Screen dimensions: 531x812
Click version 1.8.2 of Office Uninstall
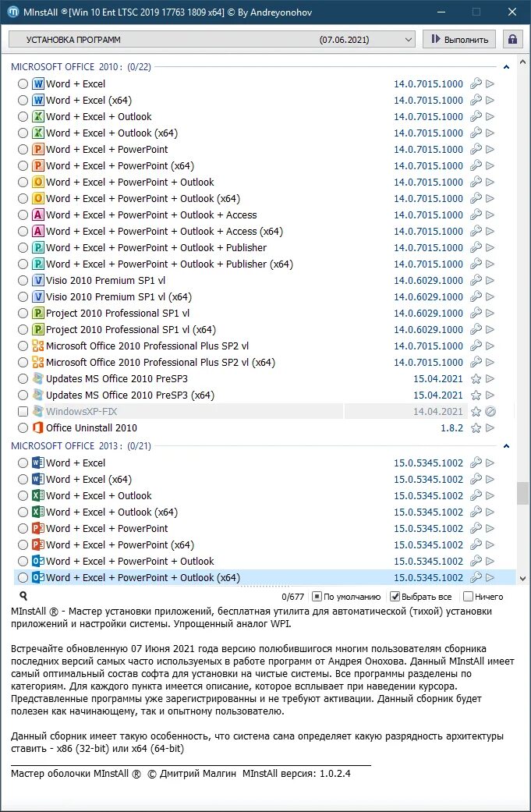tap(451, 427)
